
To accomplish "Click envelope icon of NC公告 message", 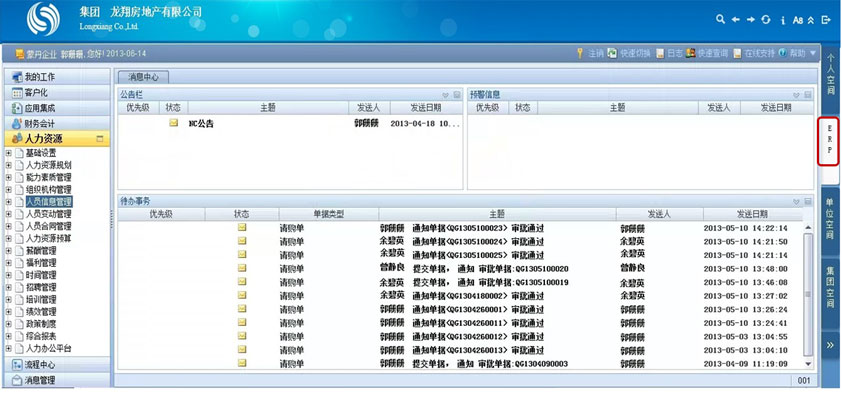I will click(x=173, y=123).
